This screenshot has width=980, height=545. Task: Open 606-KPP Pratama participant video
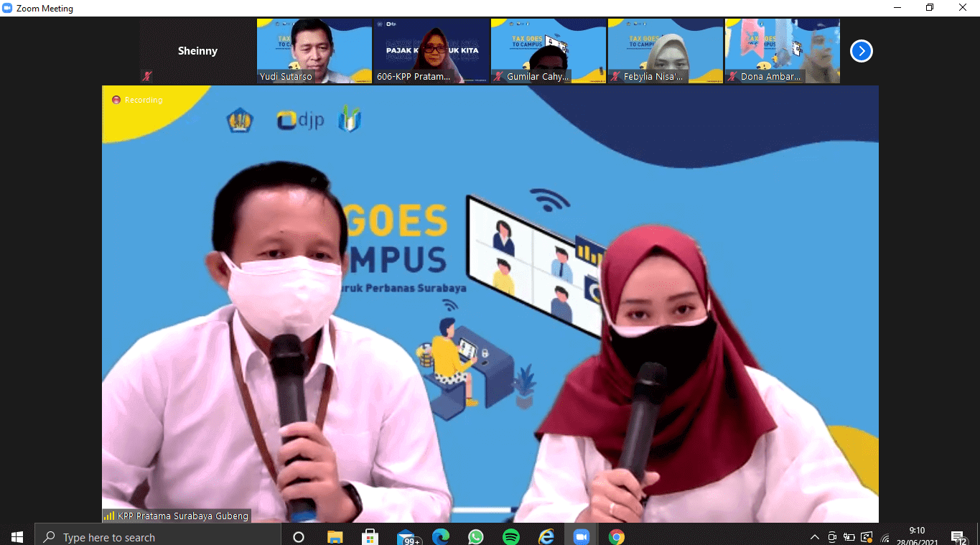pos(431,51)
